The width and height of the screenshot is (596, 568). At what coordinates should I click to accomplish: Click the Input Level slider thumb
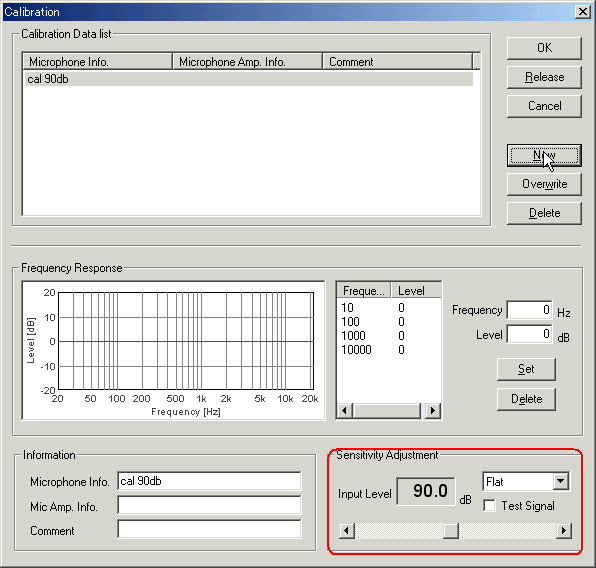[451, 530]
